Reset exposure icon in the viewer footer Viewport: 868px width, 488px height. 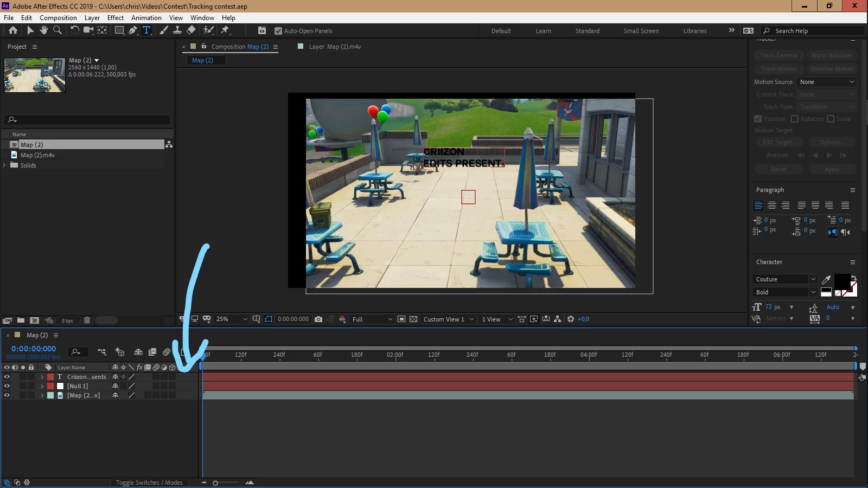pos(571,319)
